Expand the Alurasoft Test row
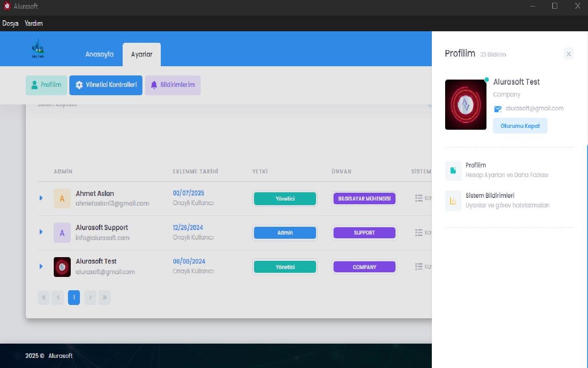This screenshot has width=588, height=368. tap(41, 266)
